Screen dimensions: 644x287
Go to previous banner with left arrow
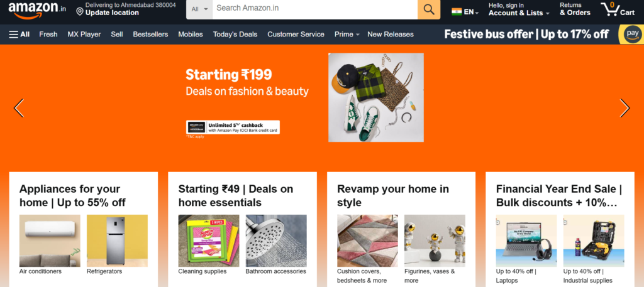coord(19,108)
